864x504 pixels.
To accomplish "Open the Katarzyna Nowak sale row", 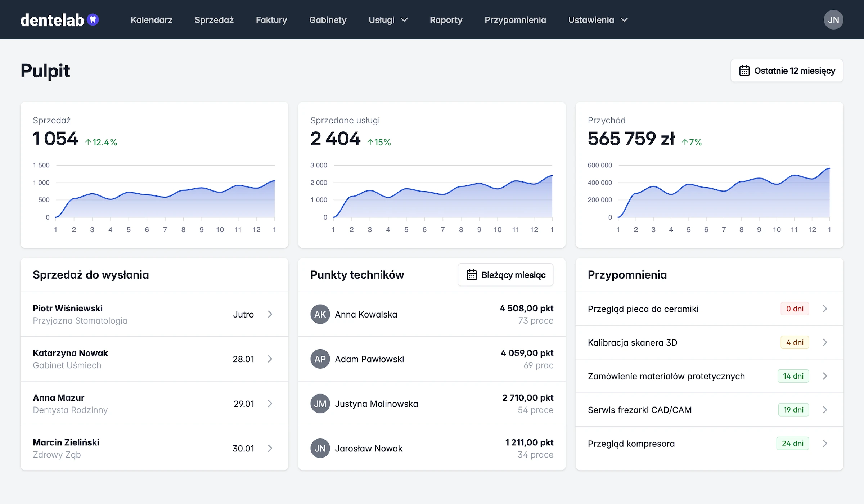I will pos(154,359).
